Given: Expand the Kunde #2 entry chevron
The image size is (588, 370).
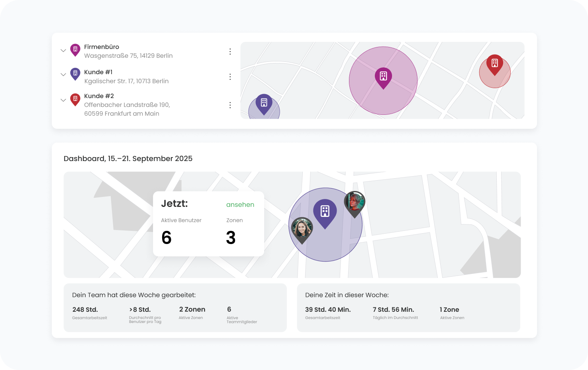Looking at the screenshot, I should pyautogui.click(x=63, y=100).
